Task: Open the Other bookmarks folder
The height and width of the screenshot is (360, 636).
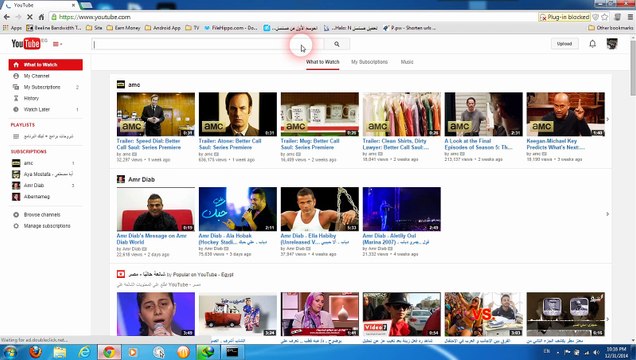Action: (x=611, y=28)
